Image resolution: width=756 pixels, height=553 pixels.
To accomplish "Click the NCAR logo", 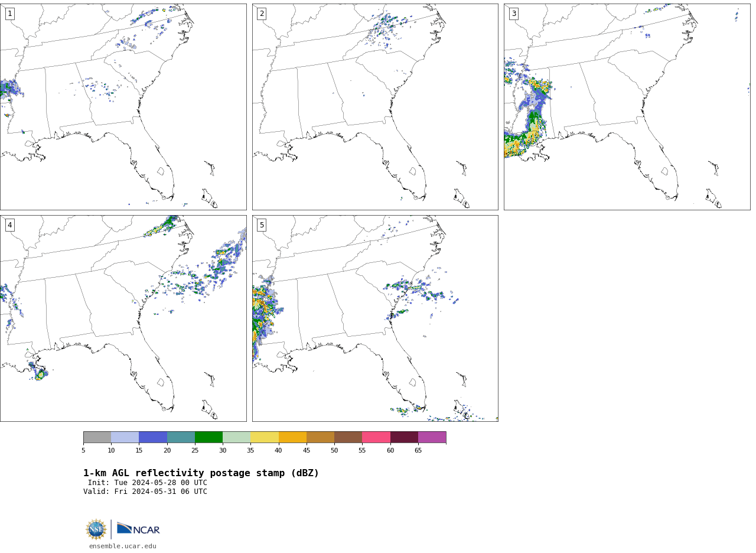I will pos(138,529).
